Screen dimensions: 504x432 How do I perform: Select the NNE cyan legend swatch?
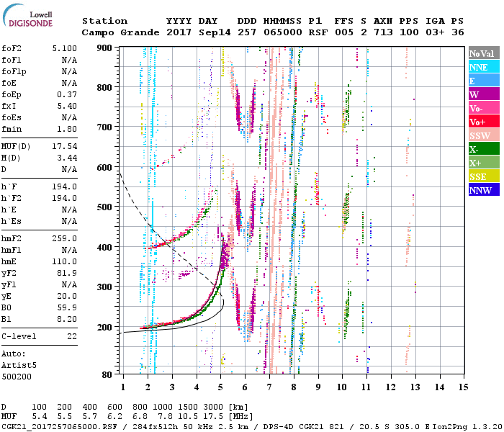(484, 67)
